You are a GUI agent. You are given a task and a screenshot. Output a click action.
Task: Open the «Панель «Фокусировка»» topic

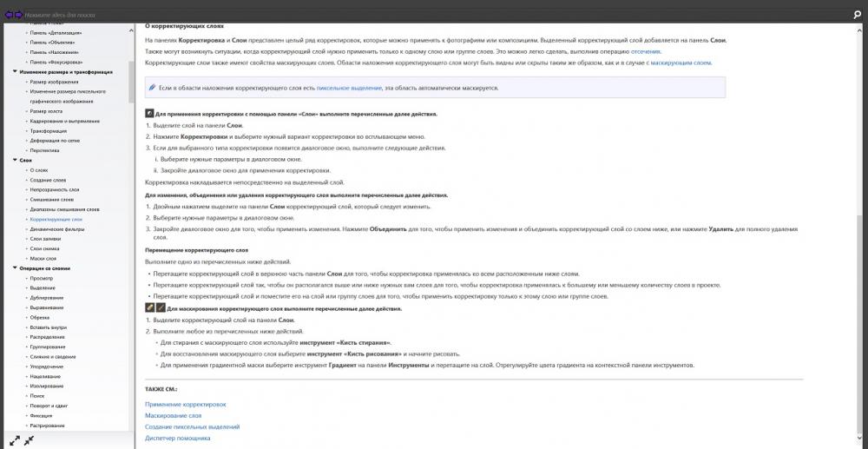pyautogui.click(x=56, y=62)
